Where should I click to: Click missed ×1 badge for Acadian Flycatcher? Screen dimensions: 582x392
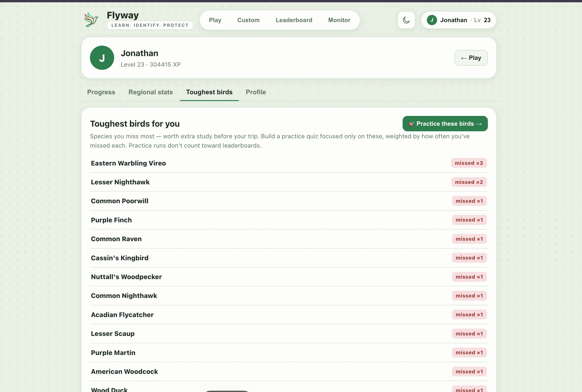coord(469,314)
